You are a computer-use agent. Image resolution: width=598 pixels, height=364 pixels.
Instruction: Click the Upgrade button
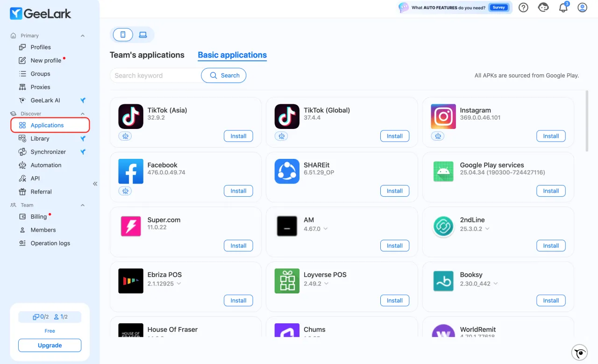(x=50, y=345)
